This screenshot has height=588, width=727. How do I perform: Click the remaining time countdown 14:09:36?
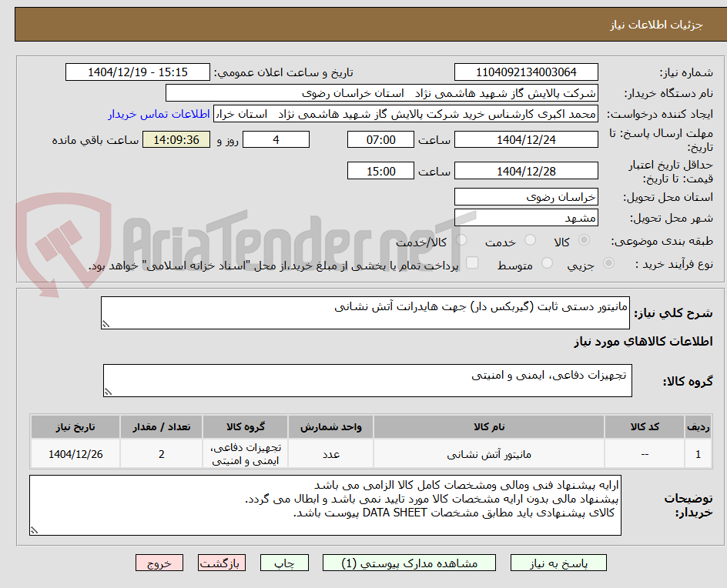(x=176, y=139)
